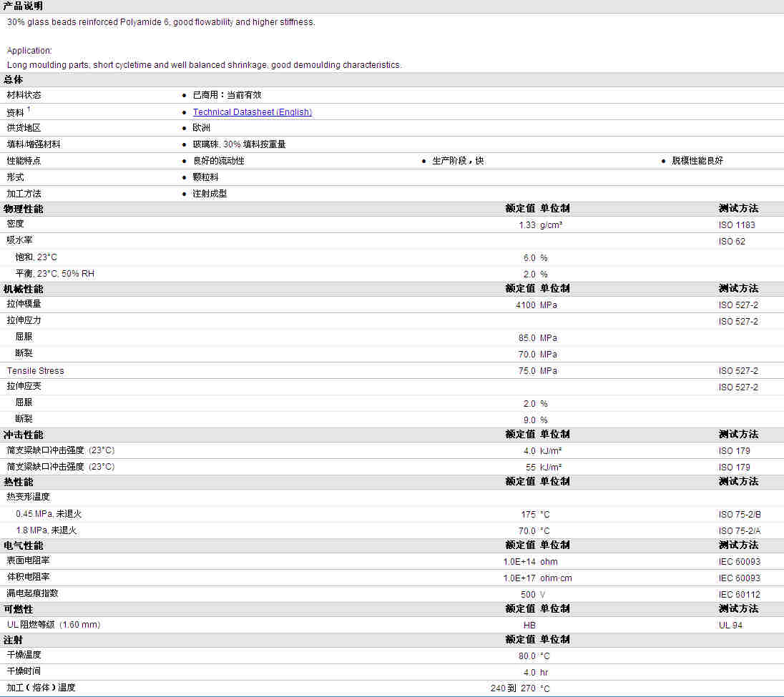784x697 pixels.
Task: Click the 热性能 section heading
Action: tap(19, 482)
